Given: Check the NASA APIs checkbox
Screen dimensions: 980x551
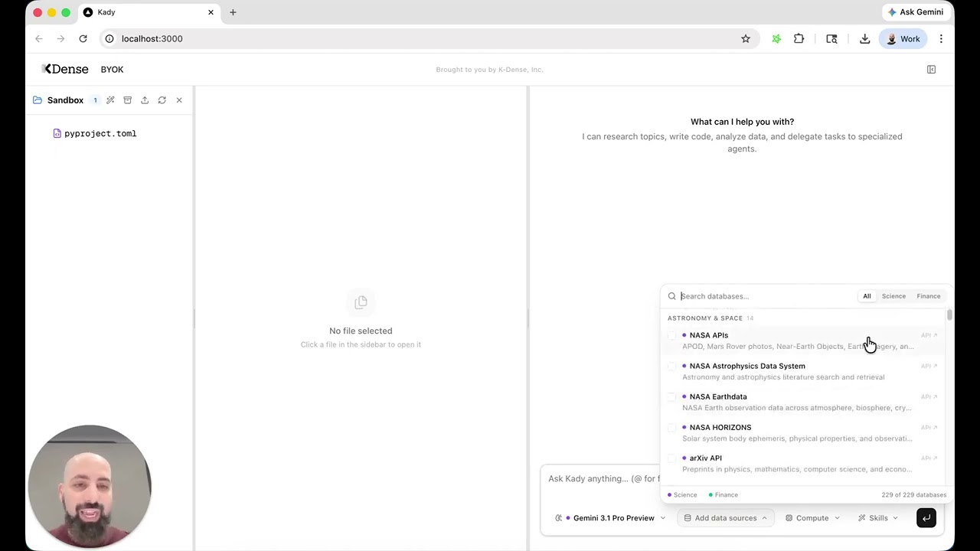Looking at the screenshot, I should [x=672, y=336].
